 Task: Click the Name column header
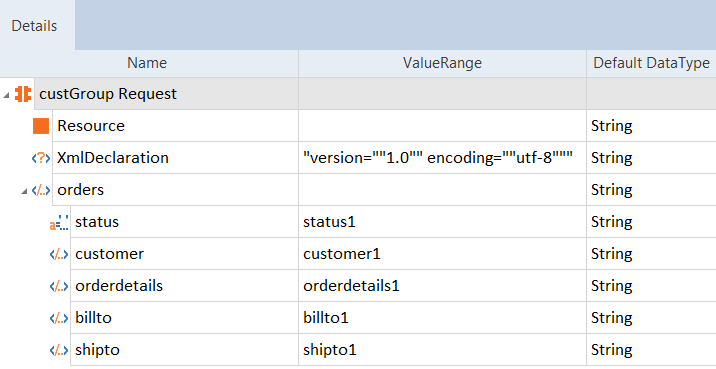[x=147, y=63]
